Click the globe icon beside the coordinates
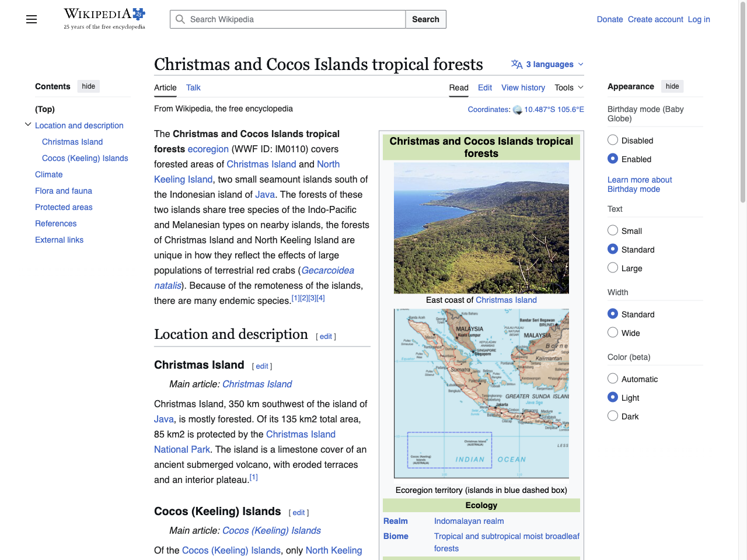The width and height of the screenshot is (747, 560). (517, 110)
